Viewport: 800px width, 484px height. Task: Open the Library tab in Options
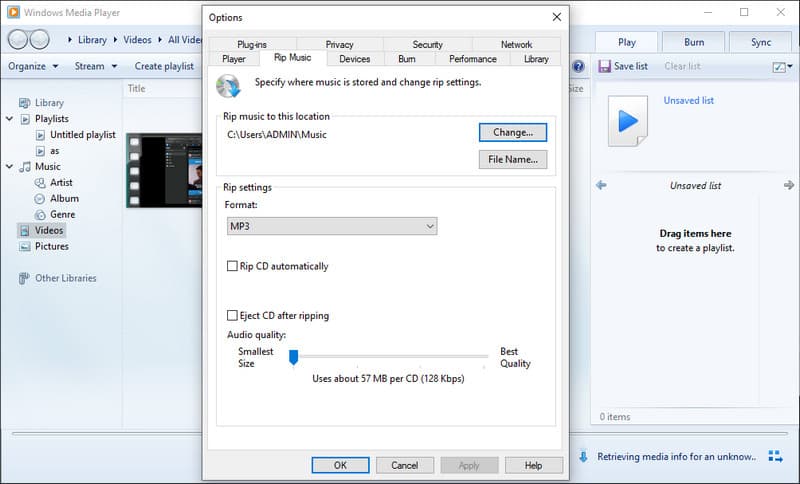click(x=536, y=59)
